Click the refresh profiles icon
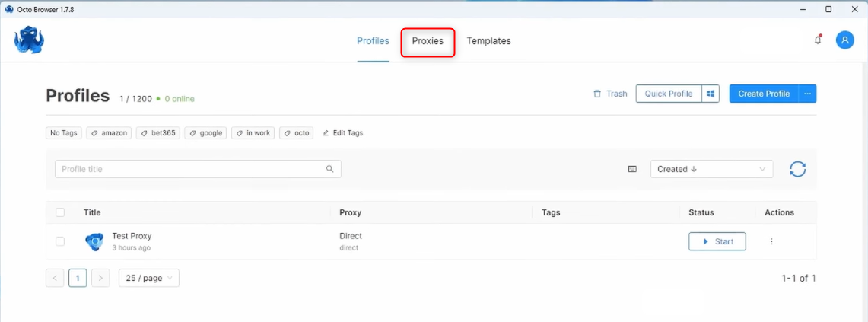Image resolution: width=868 pixels, height=322 pixels. (798, 169)
